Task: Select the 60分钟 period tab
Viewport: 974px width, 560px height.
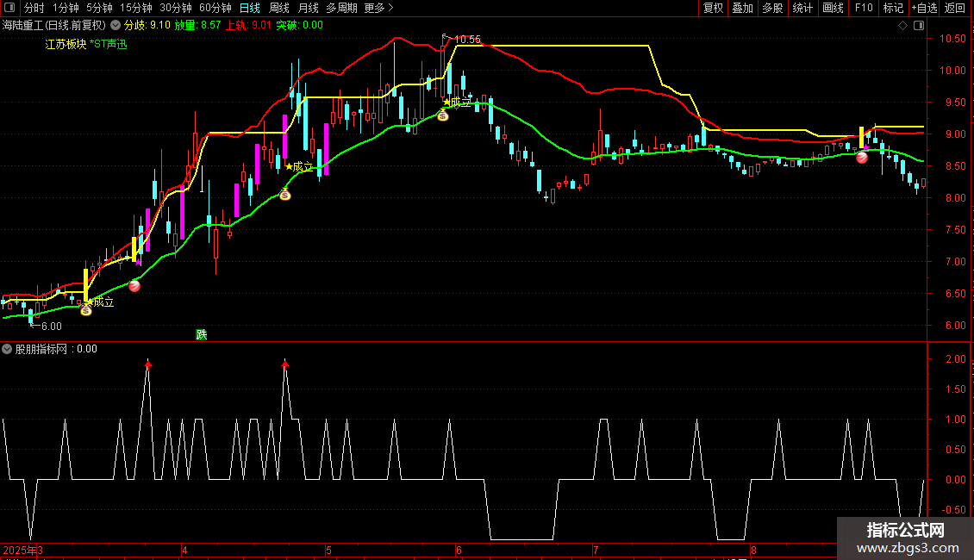Action: pyautogui.click(x=215, y=8)
